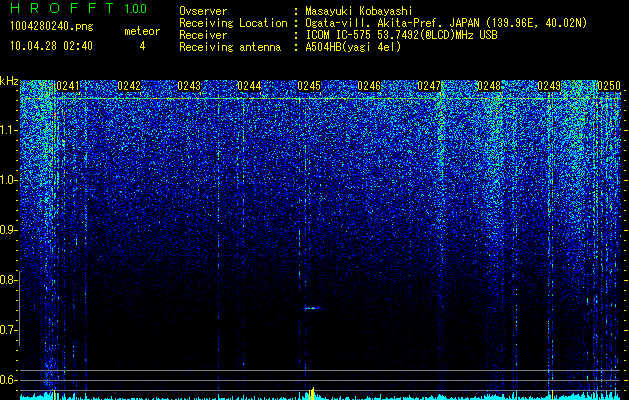Click the meteor count value 4
This screenshot has width=629, height=400.
[x=142, y=46]
